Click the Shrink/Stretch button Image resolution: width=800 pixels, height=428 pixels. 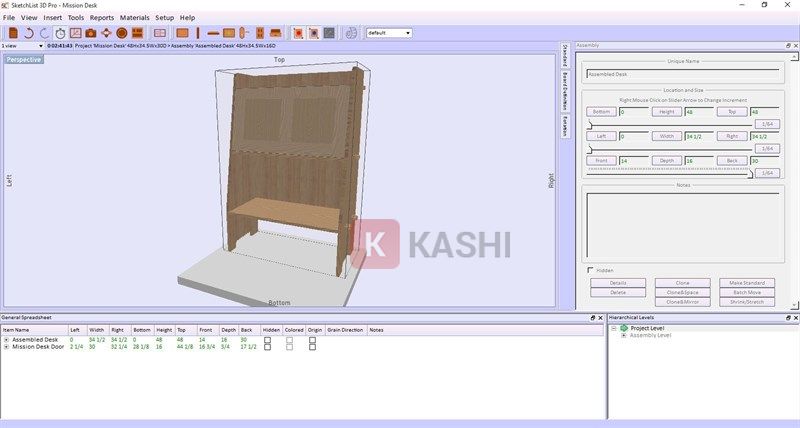point(747,302)
